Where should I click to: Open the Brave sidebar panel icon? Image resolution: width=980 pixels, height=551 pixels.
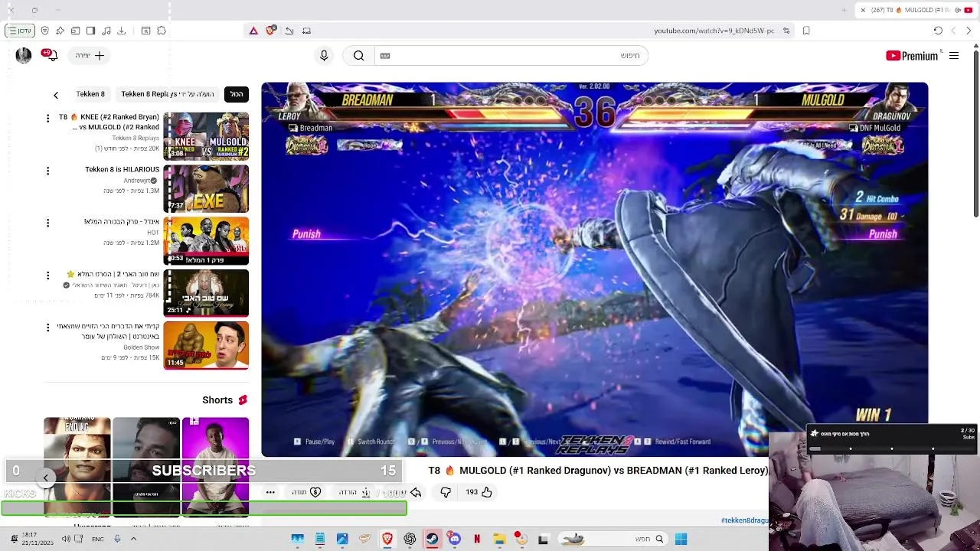90,31
